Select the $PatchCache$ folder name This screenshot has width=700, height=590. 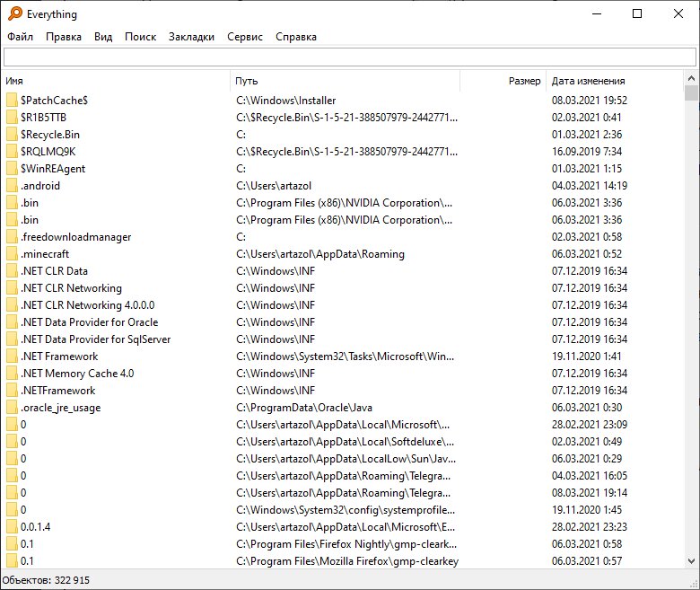click(54, 100)
